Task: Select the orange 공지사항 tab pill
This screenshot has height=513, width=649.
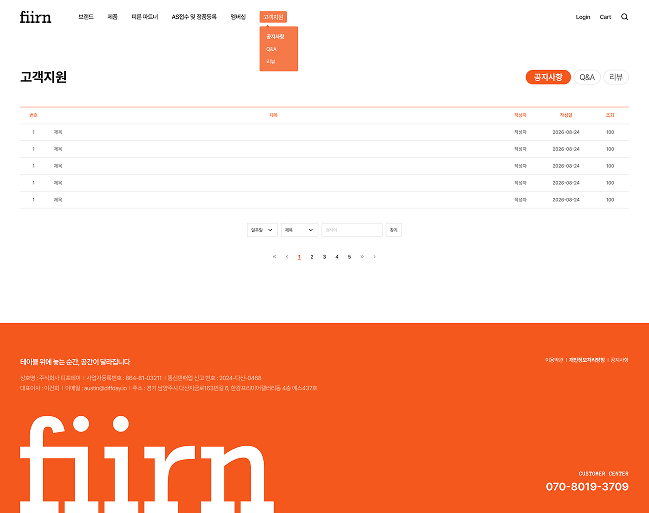Action: pyautogui.click(x=548, y=77)
